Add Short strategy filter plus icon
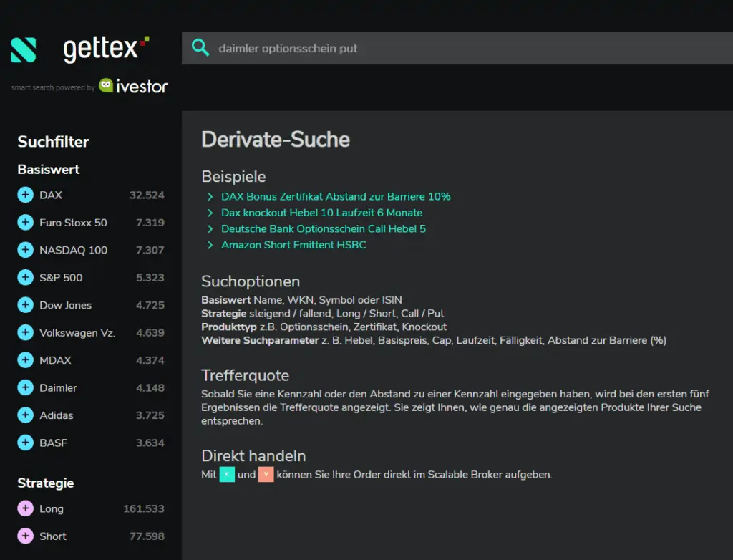Viewport: 733px width, 560px height. click(x=25, y=536)
